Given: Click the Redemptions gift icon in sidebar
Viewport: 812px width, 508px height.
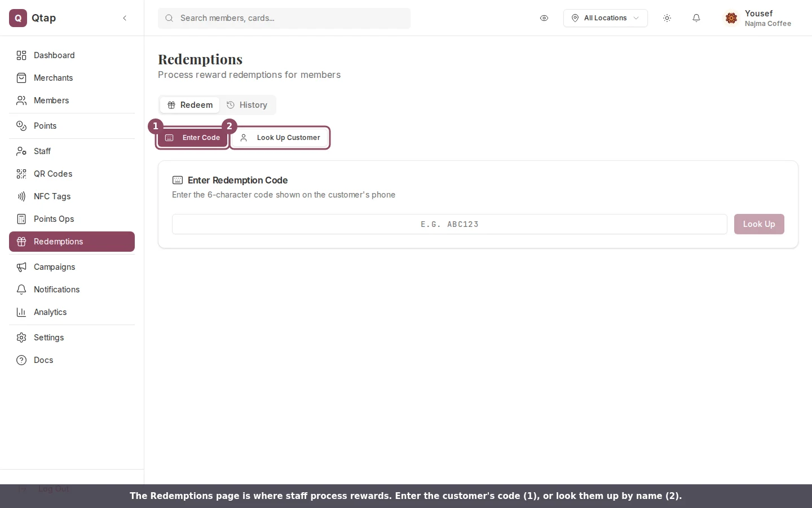Looking at the screenshot, I should (21, 242).
